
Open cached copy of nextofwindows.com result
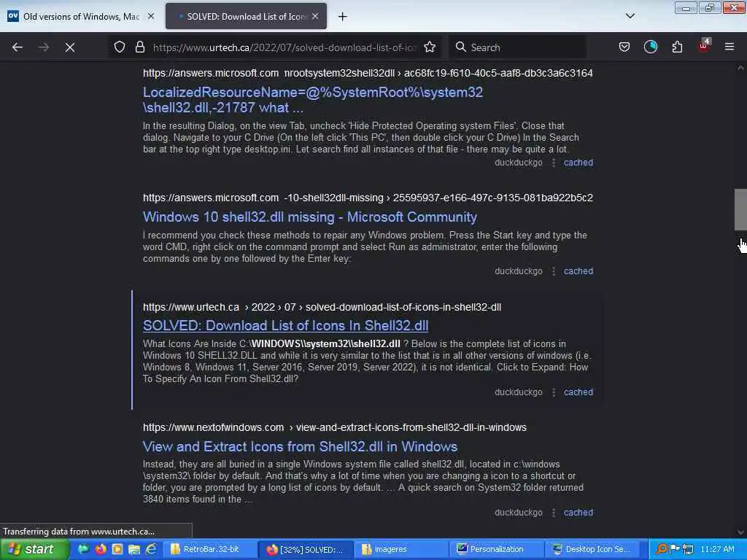click(x=578, y=513)
